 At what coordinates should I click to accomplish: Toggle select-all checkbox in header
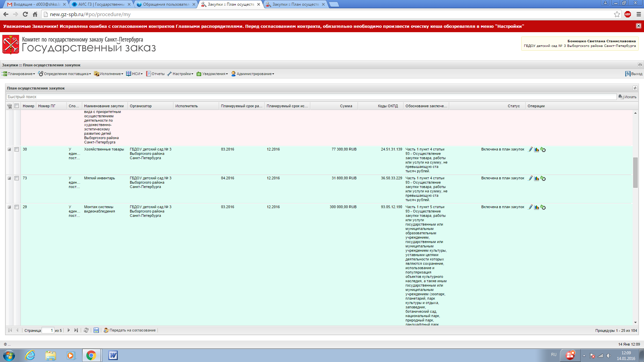coord(16,106)
